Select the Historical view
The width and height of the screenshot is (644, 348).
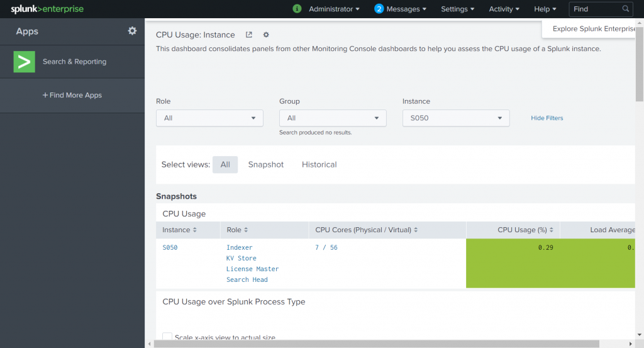319,165
